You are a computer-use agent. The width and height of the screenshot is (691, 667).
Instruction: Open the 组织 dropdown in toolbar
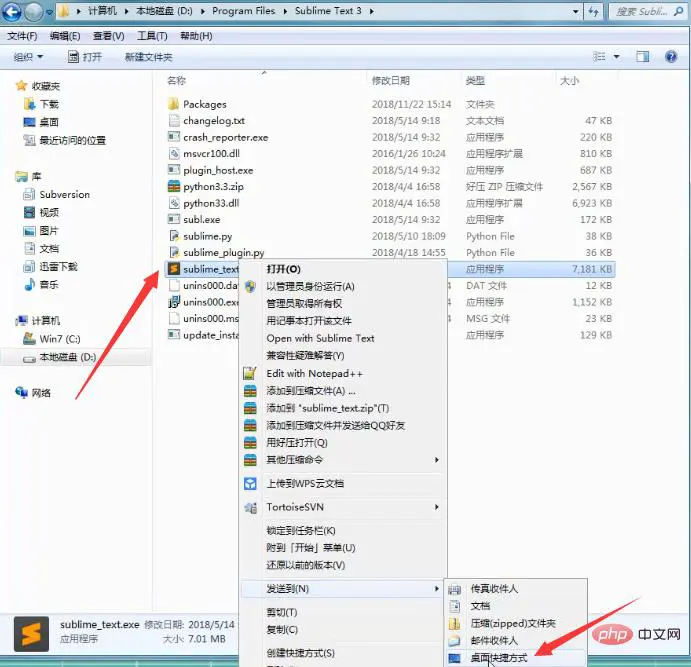[x=28, y=57]
